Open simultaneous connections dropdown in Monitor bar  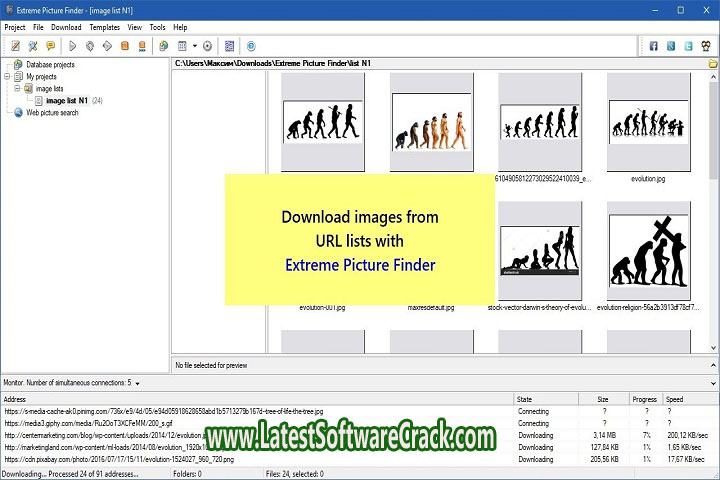pos(138,383)
